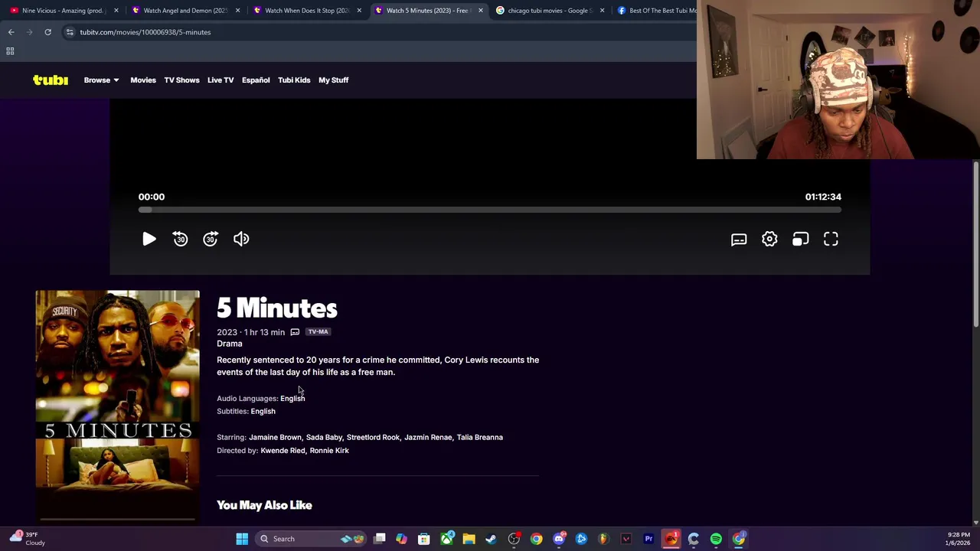Image resolution: width=980 pixels, height=551 pixels.
Task: Click the TV-MA rating badge
Action: [x=318, y=331]
